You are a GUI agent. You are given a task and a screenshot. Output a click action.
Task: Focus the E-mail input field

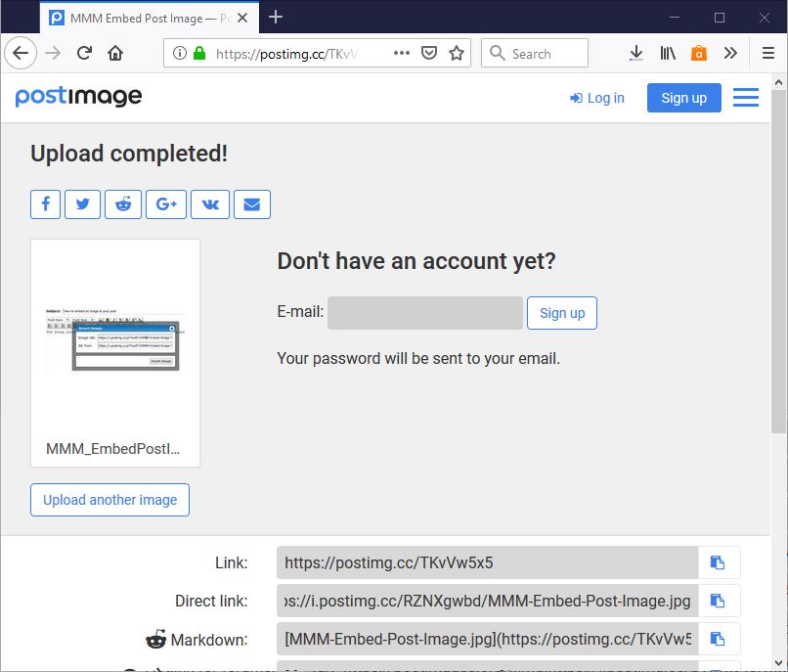(x=425, y=313)
